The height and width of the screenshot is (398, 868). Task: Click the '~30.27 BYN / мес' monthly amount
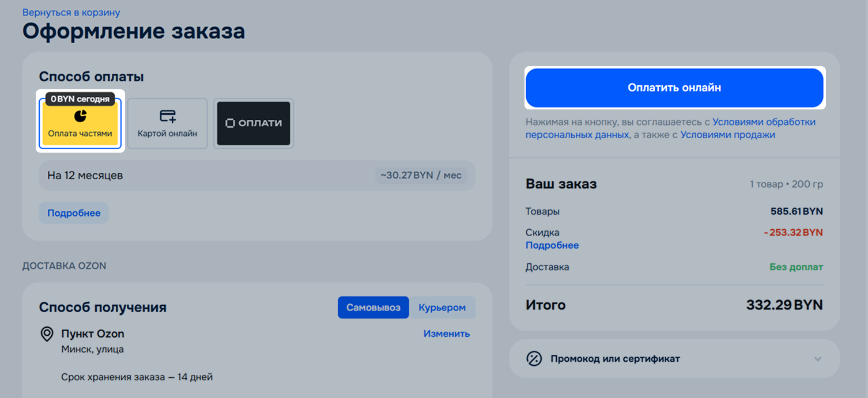[421, 175]
